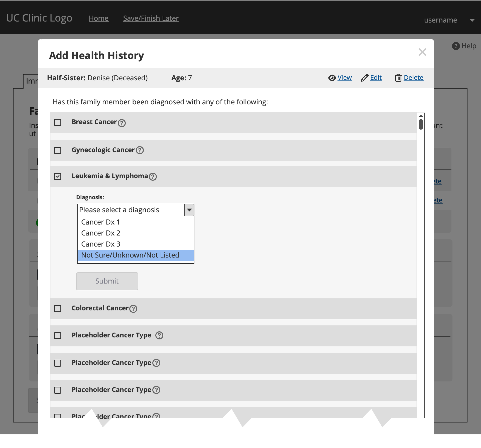Check the Breast Cancer checkbox
This screenshot has width=481, height=448.
[58, 122]
